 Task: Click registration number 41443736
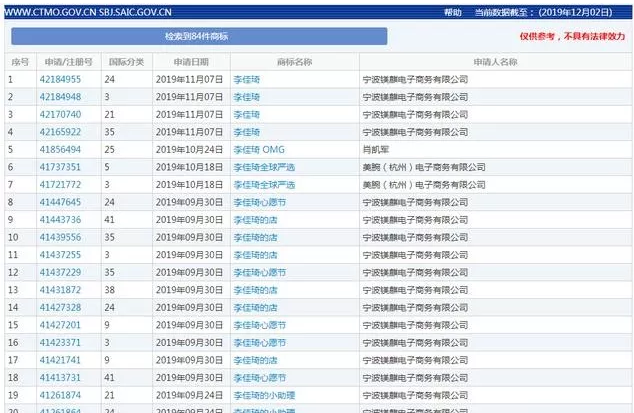[x=60, y=220]
